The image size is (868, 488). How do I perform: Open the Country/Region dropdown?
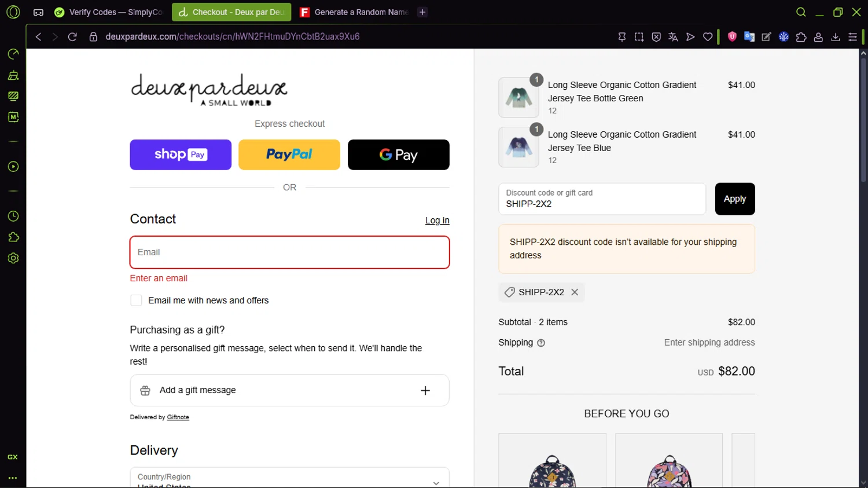[289, 478]
